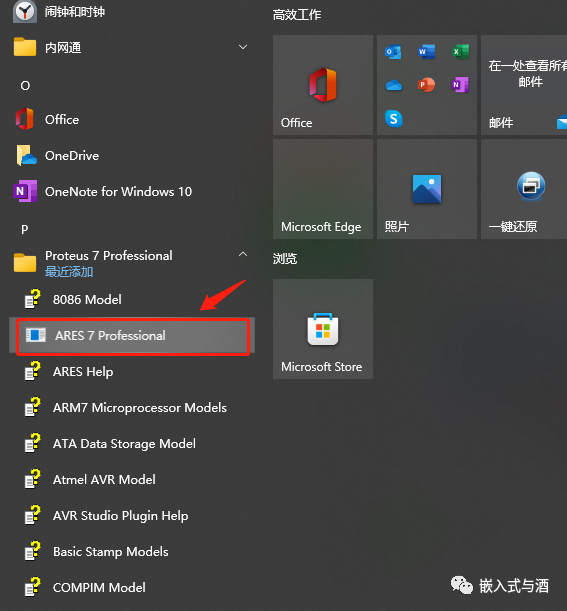Viewport: 567px width, 611px height.
Task: Select the ATA Data Storage Model text
Action: click(x=124, y=443)
